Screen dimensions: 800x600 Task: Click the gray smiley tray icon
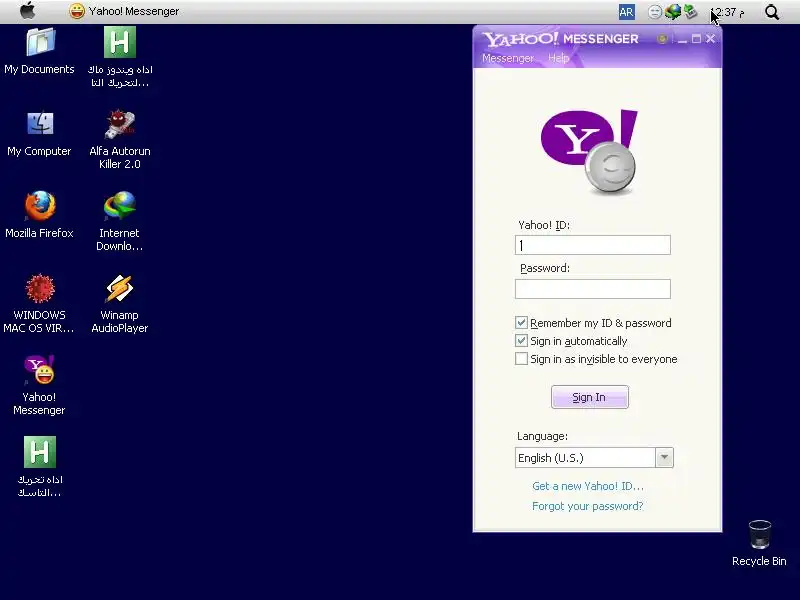pyautogui.click(x=655, y=12)
